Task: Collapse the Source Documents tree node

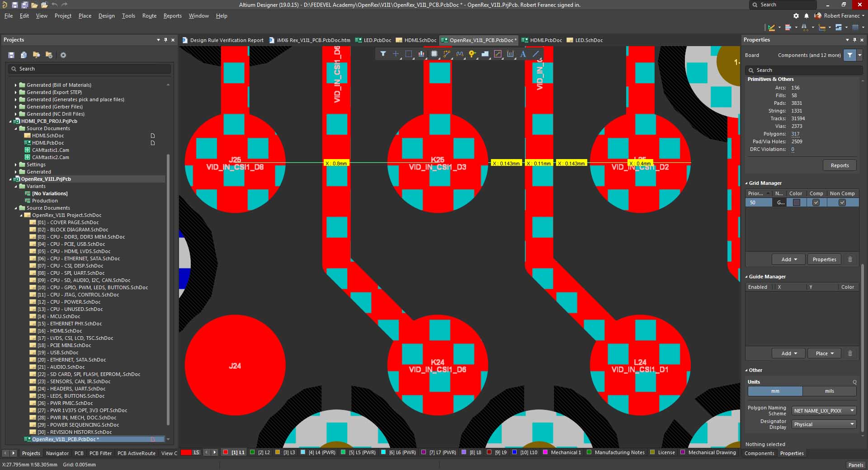Action: pyautogui.click(x=16, y=208)
